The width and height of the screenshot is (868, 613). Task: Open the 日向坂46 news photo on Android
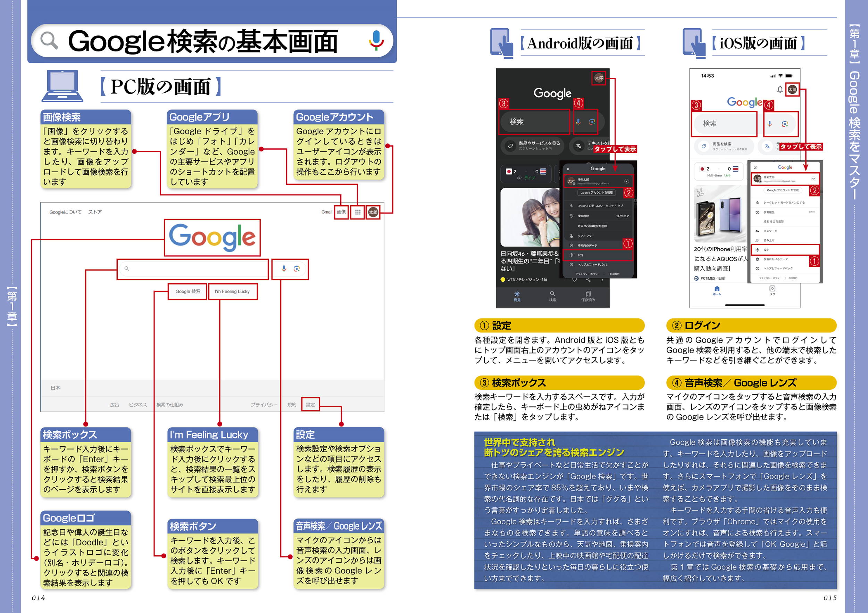(x=530, y=217)
